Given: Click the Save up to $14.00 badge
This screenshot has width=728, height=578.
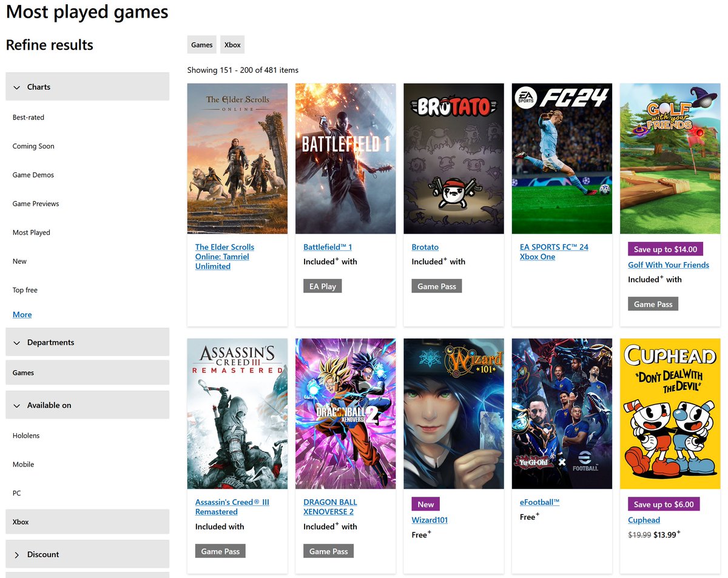Looking at the screenshot, I should 666,249.
